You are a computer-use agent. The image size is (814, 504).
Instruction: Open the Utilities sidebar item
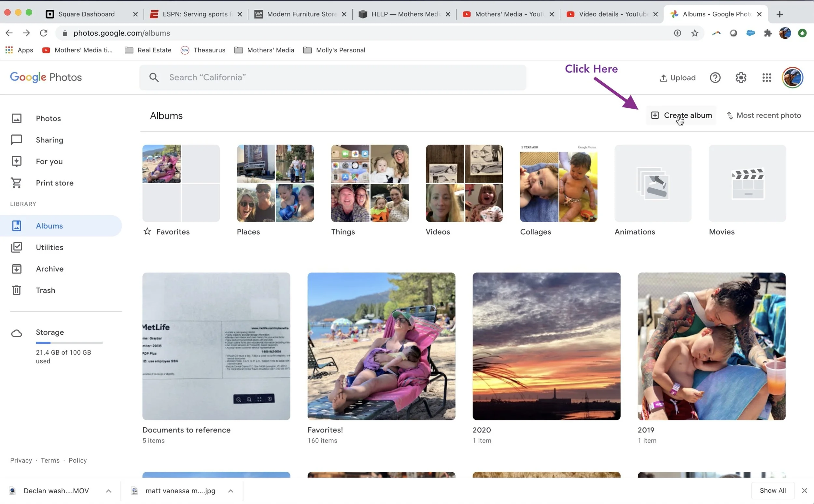click(x=49, y=247)
